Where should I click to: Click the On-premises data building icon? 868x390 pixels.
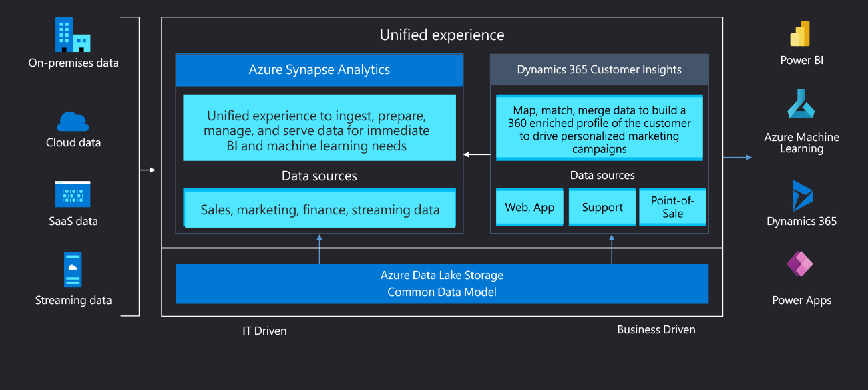[x=73, y=35]
